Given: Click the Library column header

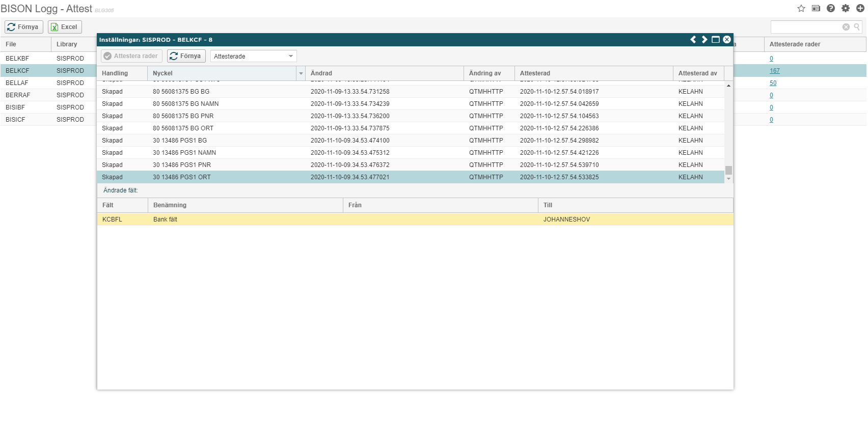Looking at the screenshot, I should 74,44.
